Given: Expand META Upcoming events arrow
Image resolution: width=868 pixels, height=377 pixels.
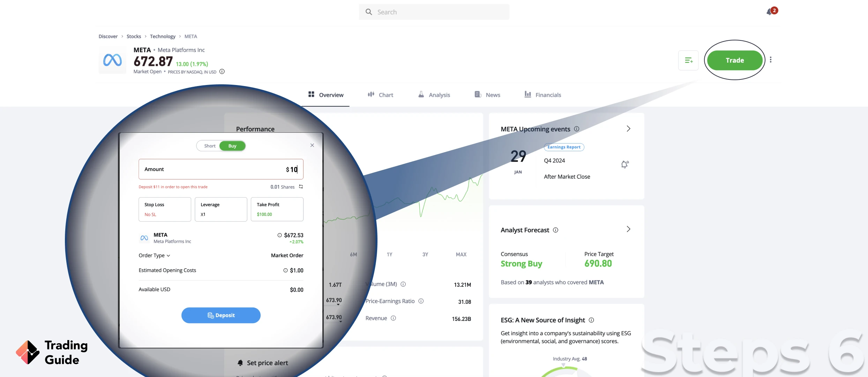Looking at the screenshot, I should [x=628, y=129].
